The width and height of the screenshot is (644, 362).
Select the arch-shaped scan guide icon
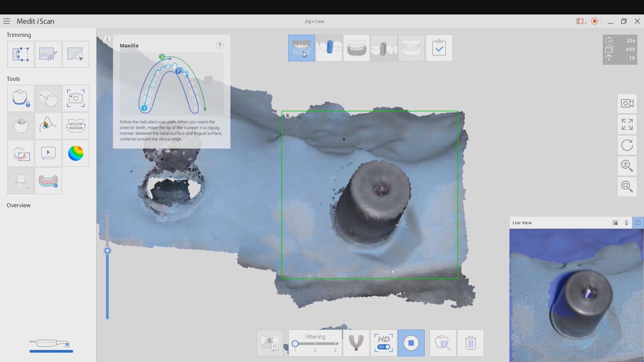click(x=356, y=343)
